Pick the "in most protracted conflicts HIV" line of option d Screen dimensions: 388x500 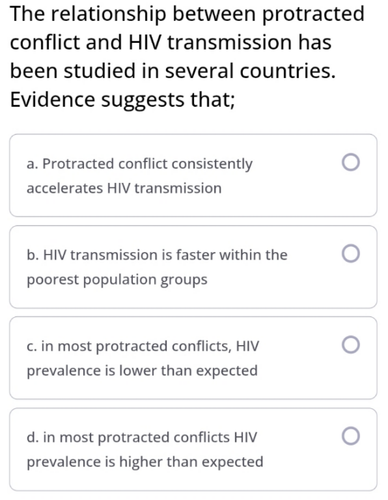click(150, 438)
